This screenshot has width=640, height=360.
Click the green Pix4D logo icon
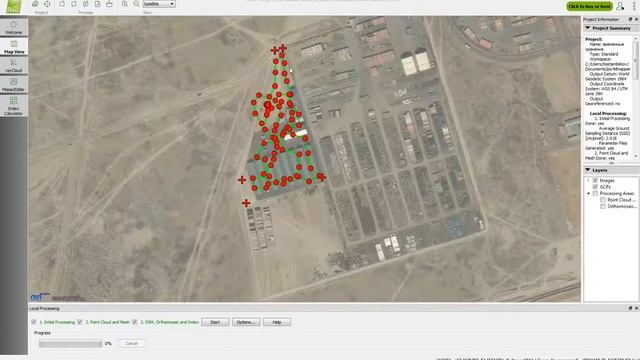click(13, 6)
